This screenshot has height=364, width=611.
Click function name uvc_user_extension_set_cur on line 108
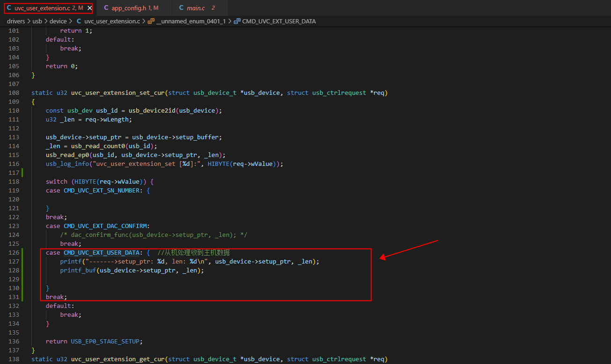click(117, 93)
